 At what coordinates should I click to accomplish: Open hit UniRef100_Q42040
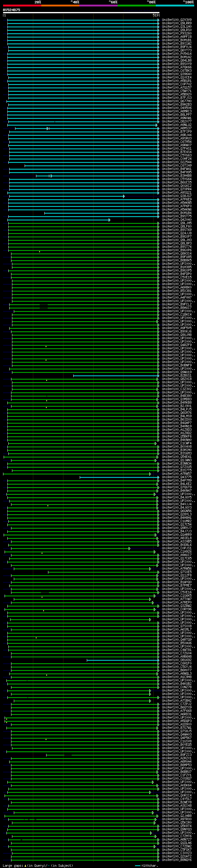point(177,220)
